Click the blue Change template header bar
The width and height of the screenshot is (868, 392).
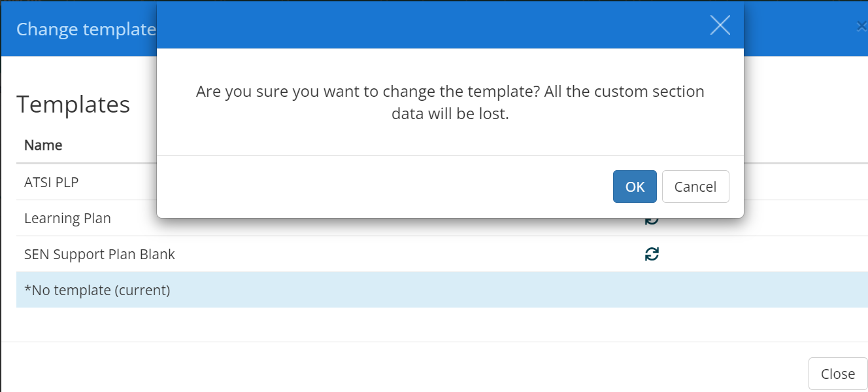point(78,29)
